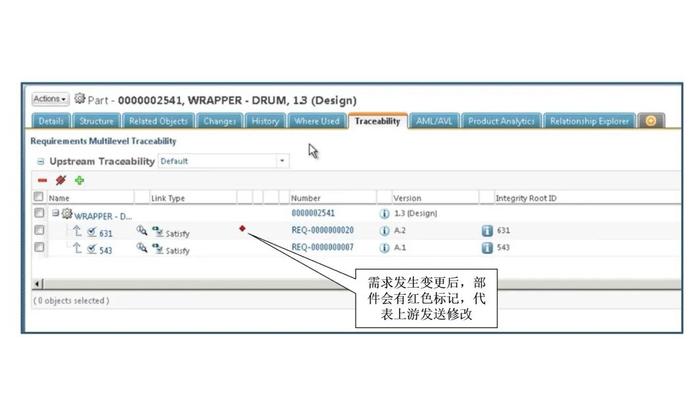
Task: Collapse the Upstream Traceability section
Action: (41, 162)
